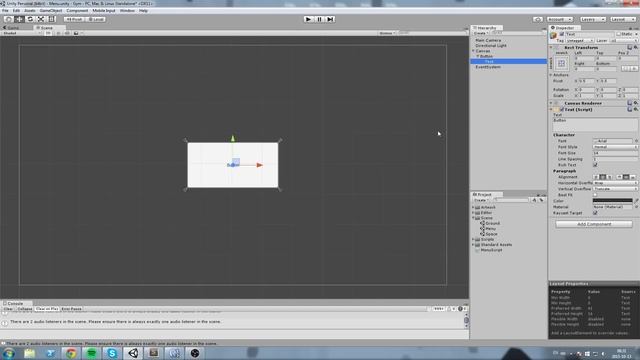Click the cloud services icon

pos(538,19)
